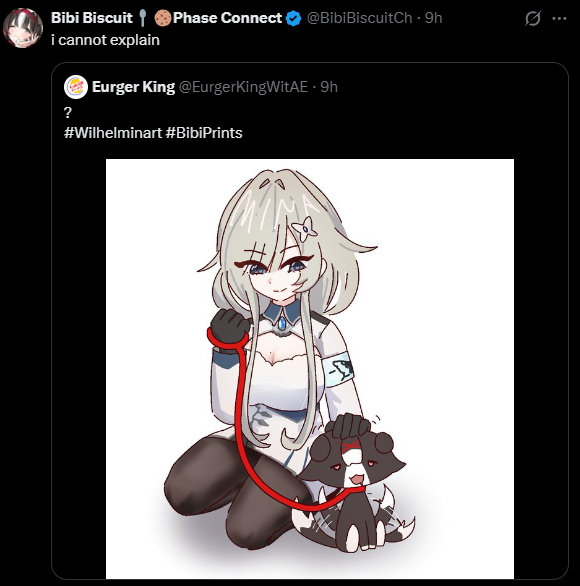Visit the @BibiBiscuitCh handle

click(359, 18)
